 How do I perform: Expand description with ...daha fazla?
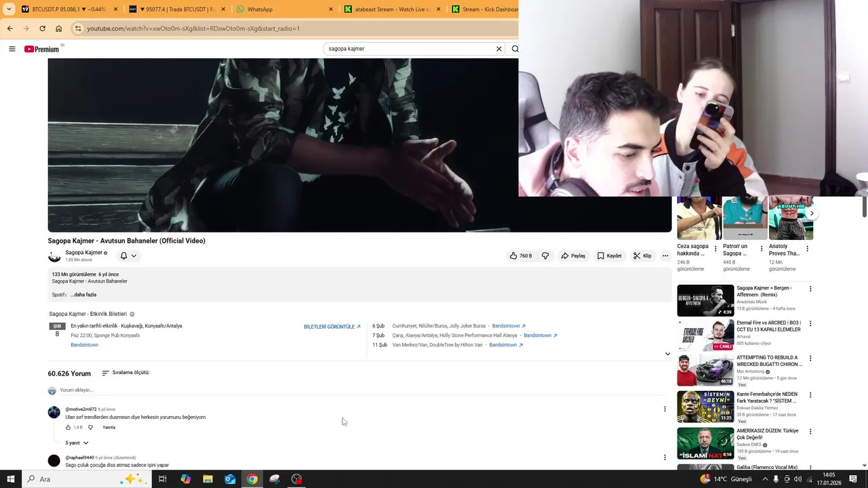pos(83,295)
